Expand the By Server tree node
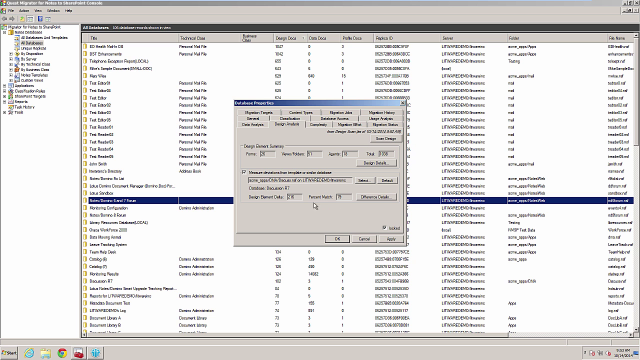 tap(11, 59)
